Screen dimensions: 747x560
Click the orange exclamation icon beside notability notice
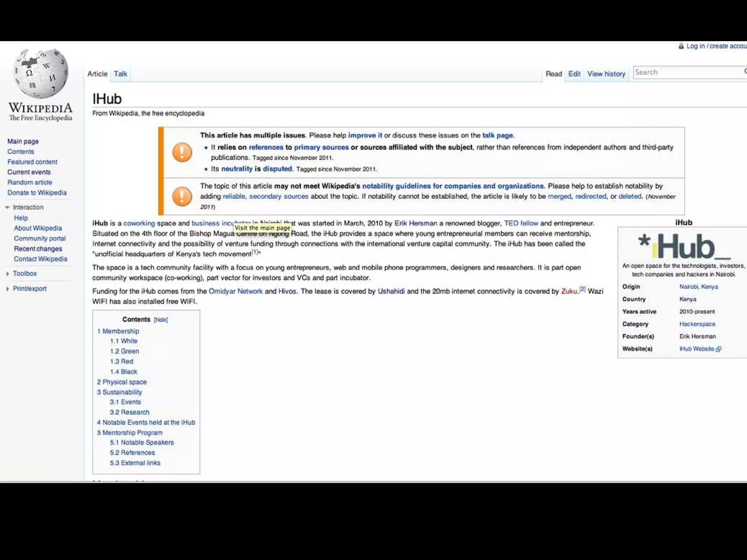point(182,197)
